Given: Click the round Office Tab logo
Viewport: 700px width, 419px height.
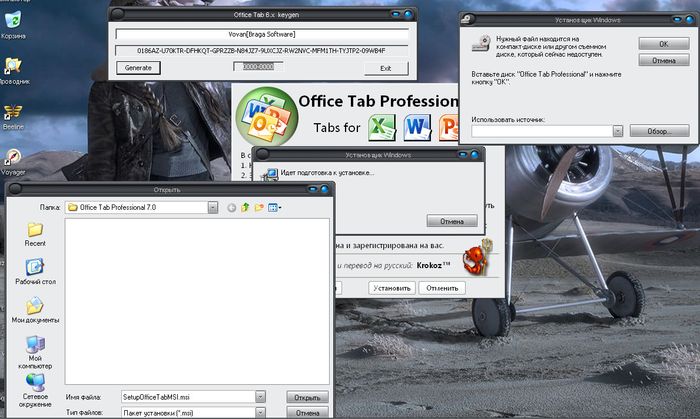Looking at the screenshot, I should (267, 116).
